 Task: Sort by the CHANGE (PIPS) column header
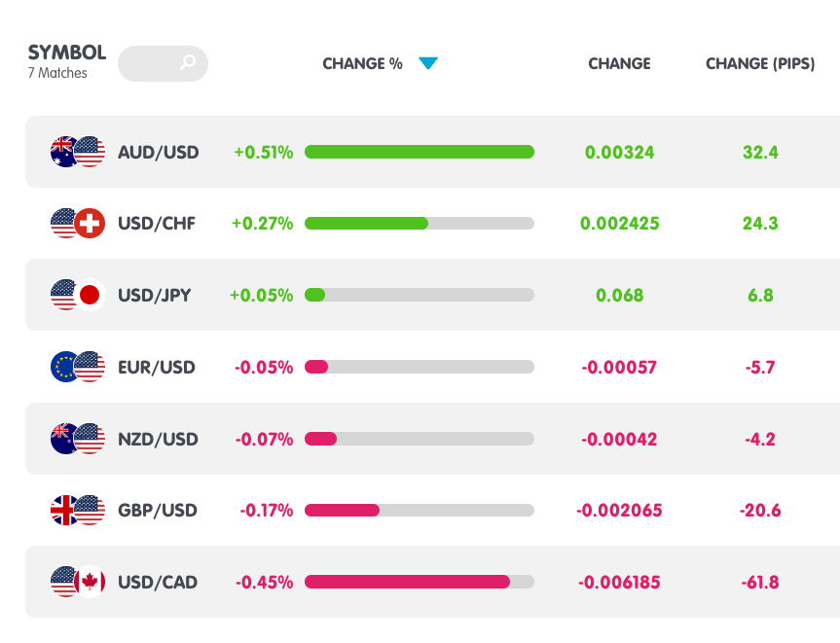(760, 64)
